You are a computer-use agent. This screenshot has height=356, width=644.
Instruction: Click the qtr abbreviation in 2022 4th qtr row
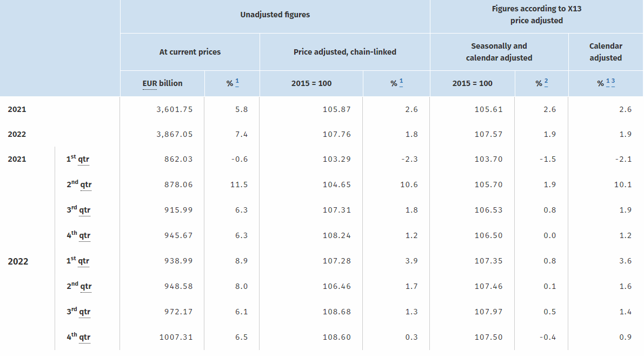click(x=84, y=338)
